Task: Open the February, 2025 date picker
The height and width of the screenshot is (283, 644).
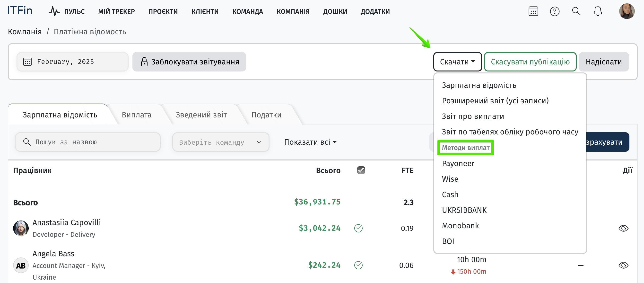Action: 72,62
